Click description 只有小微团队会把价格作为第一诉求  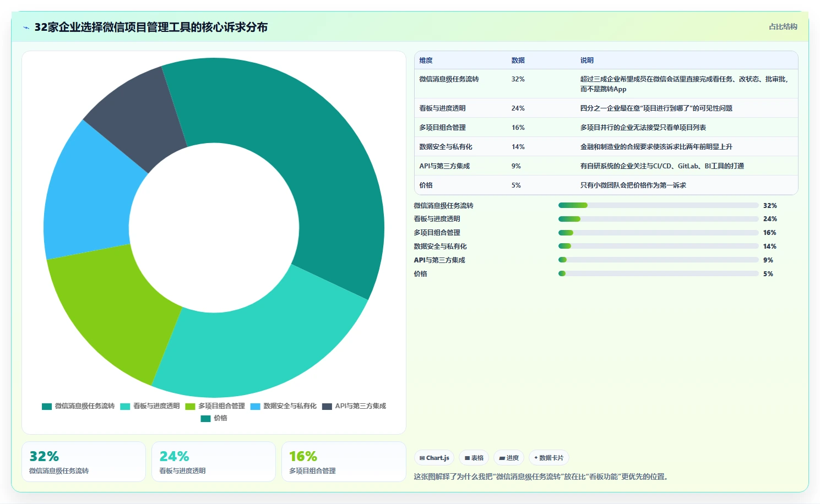click(633, 185)
